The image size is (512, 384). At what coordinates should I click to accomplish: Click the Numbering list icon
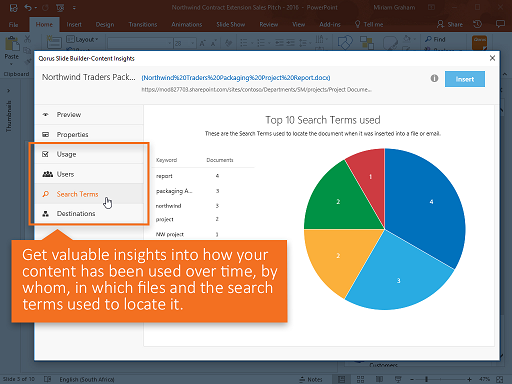pyautogui.click(x=262, y=43)
